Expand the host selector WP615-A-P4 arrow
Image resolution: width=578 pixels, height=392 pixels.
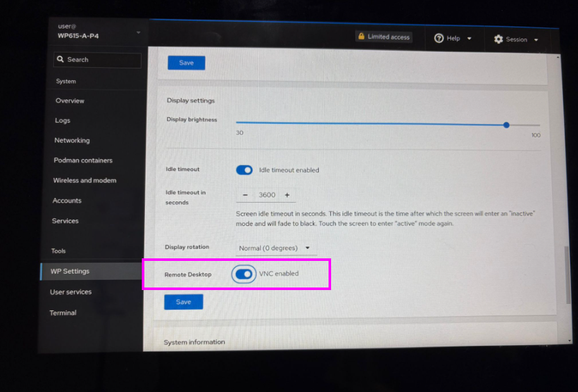pos(138,32)
